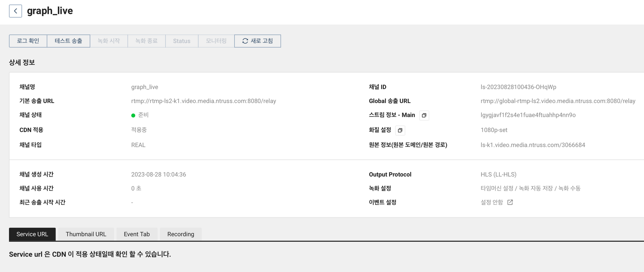Open the 이벤트 설정 external link icon
The height and width of the screenshot is (272, 644).
[510, 202]
